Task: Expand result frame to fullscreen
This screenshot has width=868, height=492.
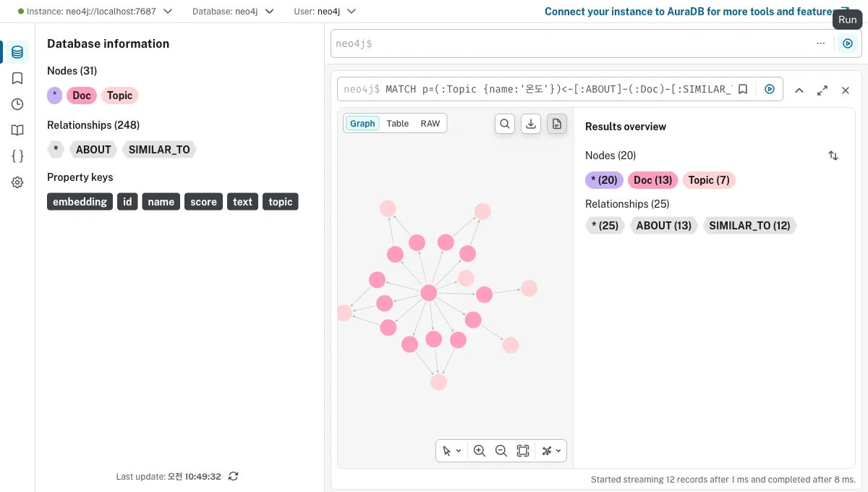Action: pos(822,90)
